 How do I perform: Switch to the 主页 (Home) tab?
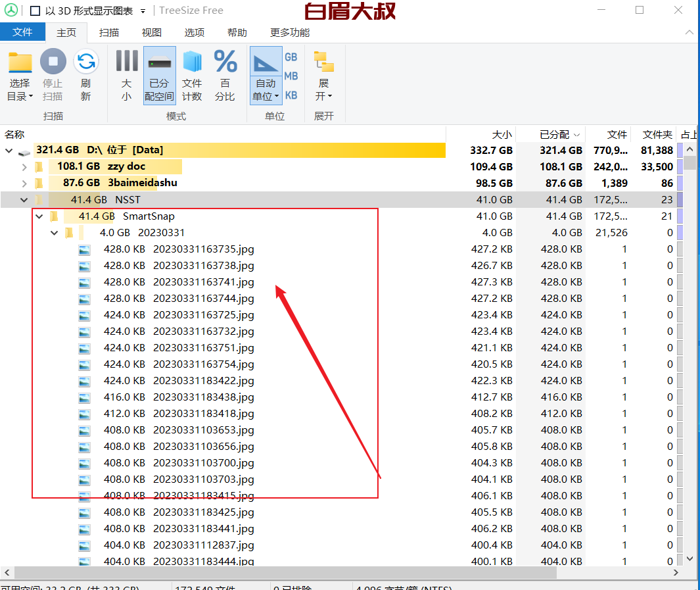tap(66, 33)
